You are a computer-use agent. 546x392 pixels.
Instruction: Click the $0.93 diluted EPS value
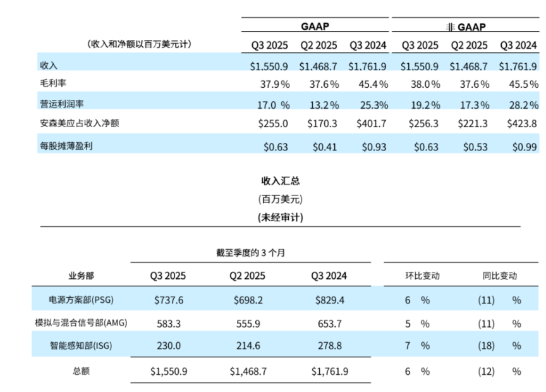pyautogui.click(x=374, y=147)
